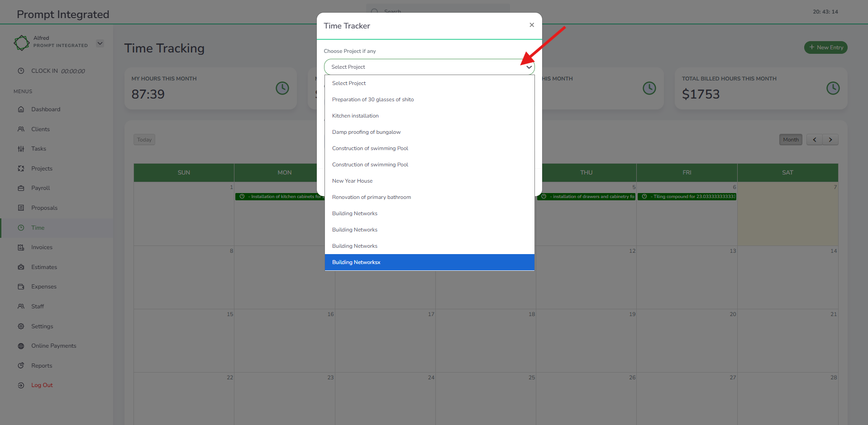The width and height of the screenshot is (868, 425).
Task: Expand the Alfred account dropdown chevron
Action: tap(100, 43)
